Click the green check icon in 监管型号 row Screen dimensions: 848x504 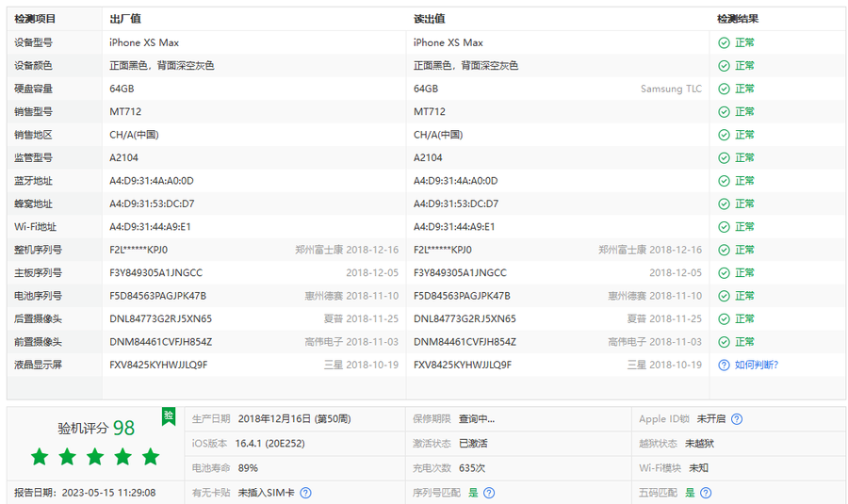[724, 158]
